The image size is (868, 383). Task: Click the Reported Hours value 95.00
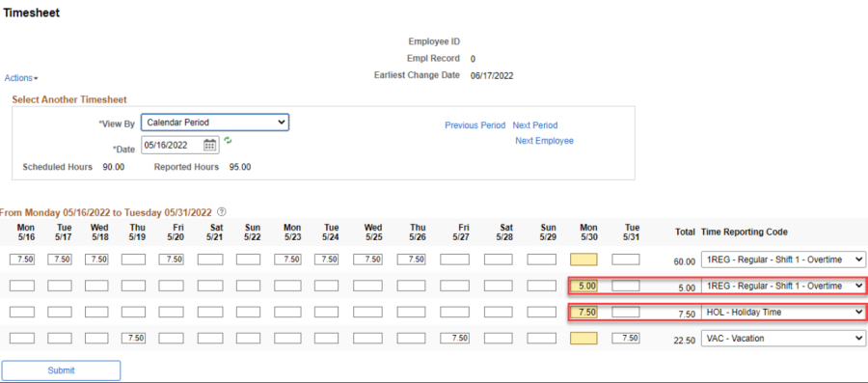point(240,167)
